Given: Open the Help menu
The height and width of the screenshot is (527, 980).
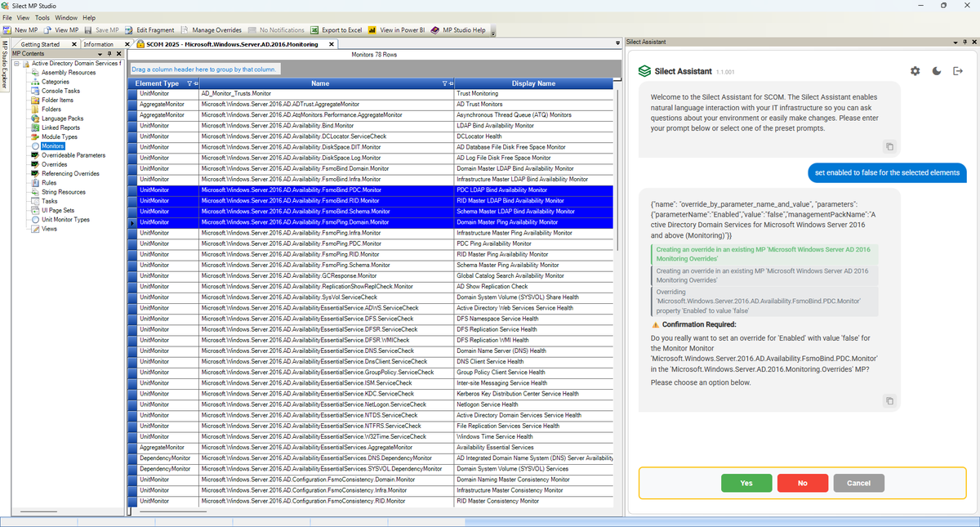Looking at the screenshot, I should [x=89, y=17].
